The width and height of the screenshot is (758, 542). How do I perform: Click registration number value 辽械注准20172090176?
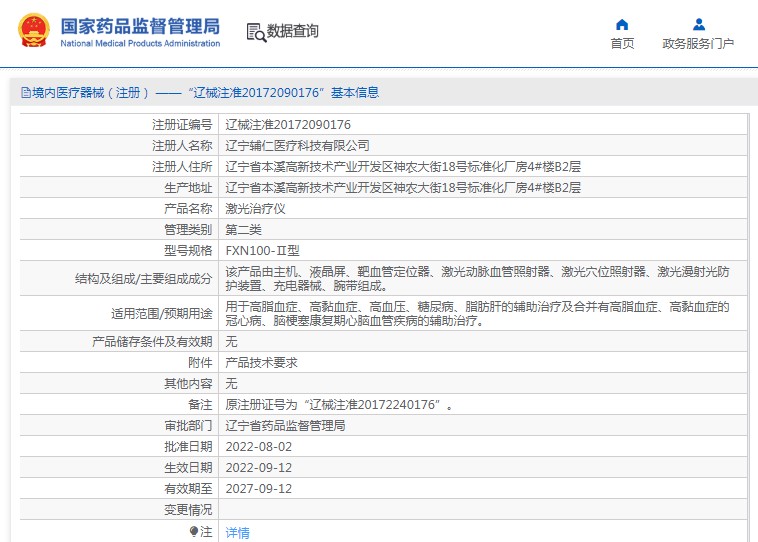pos(288,125)
